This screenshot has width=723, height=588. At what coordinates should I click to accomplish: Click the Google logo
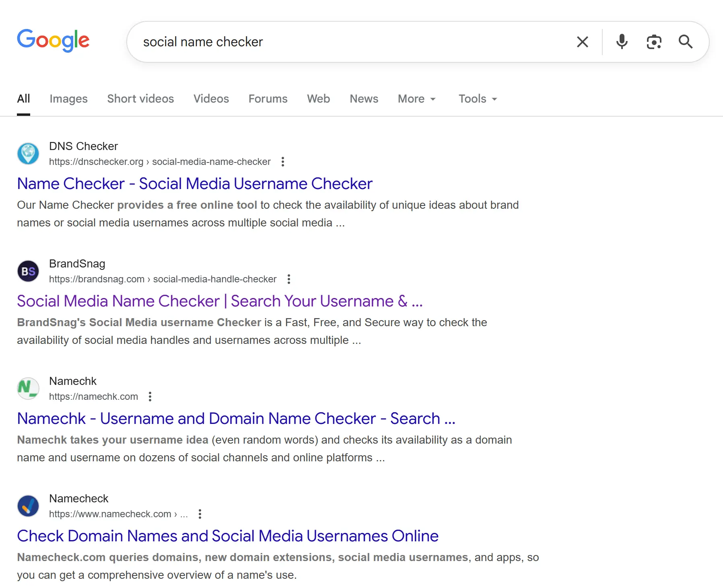pyautogui.click(x=53, y=41)
